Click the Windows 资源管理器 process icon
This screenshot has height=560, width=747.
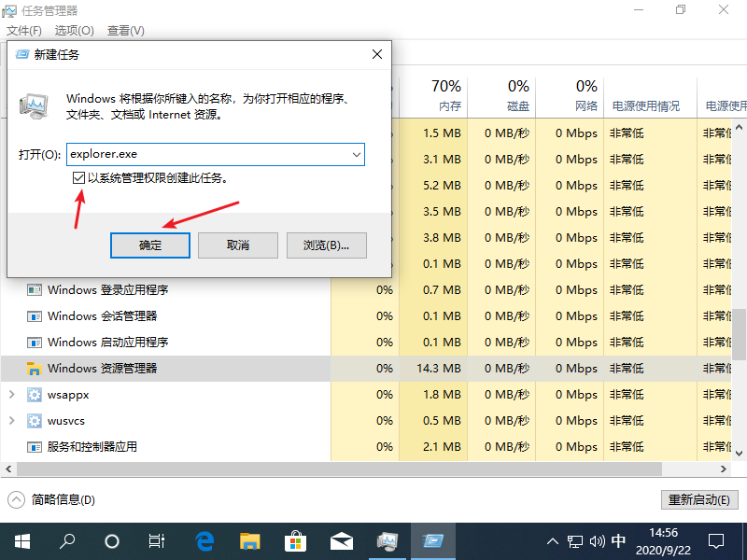click(x=35, y=368)
